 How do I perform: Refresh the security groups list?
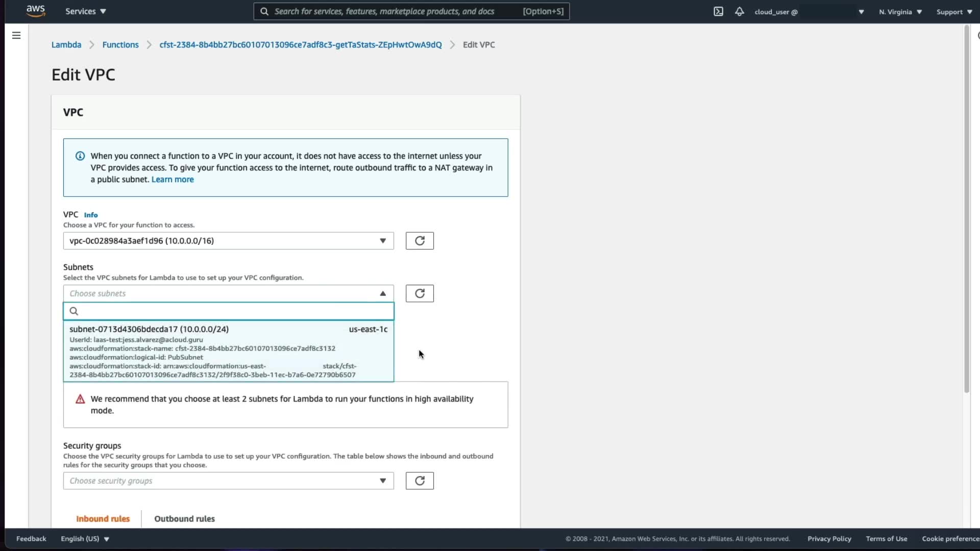point(420,481)
